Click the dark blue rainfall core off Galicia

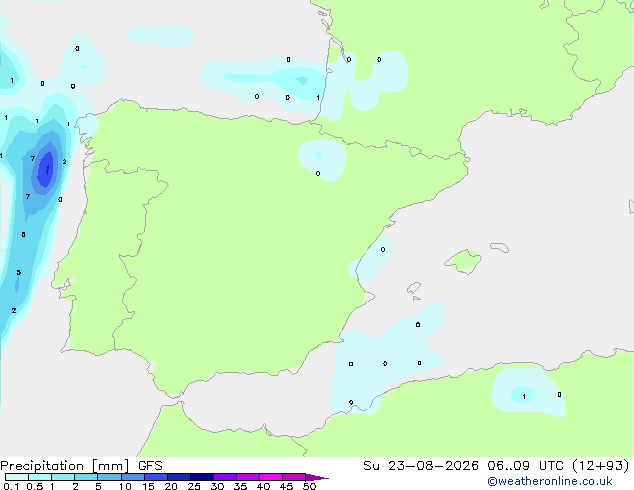point(46,169)
